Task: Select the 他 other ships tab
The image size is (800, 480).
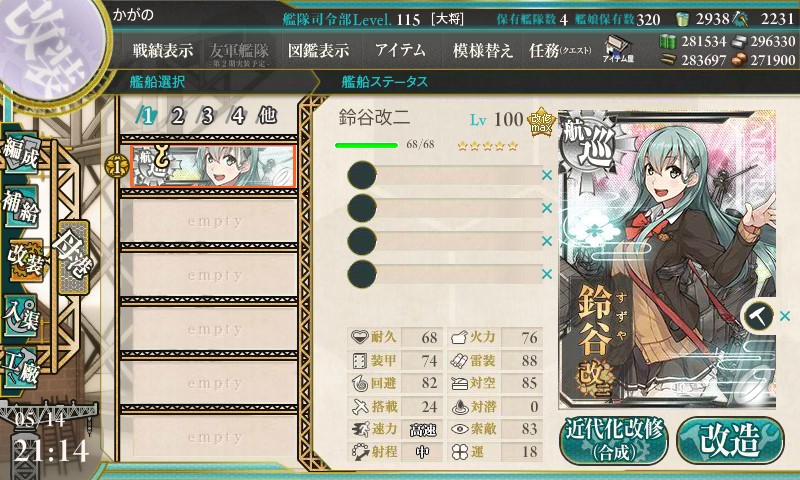Action: (267, 116)
